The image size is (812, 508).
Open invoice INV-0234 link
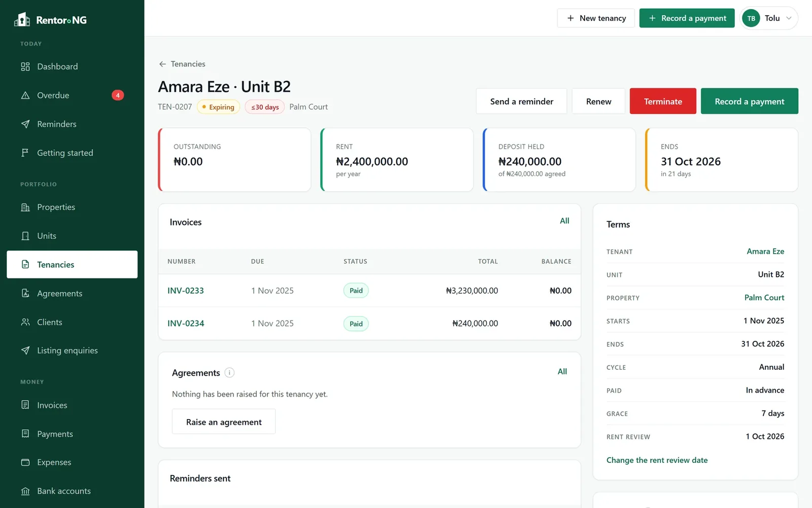pos(186,323)
